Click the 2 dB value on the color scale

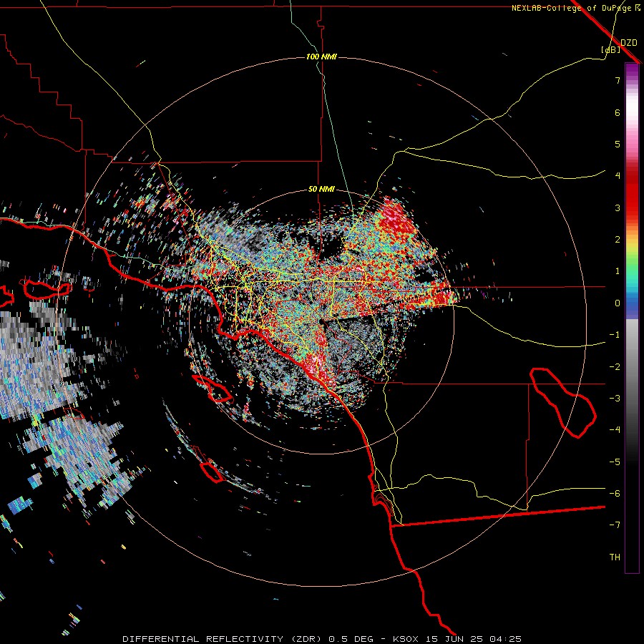click(618, 240)
